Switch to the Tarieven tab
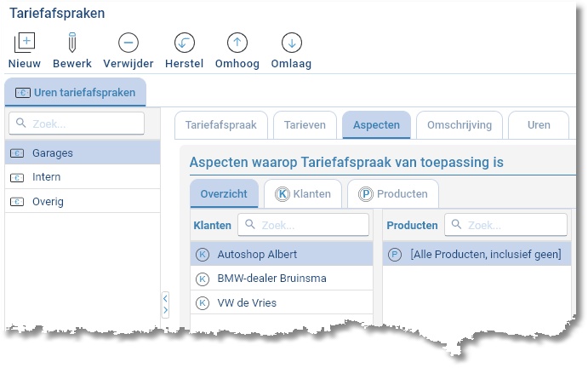The image size is (588, 368). (305, 125)
